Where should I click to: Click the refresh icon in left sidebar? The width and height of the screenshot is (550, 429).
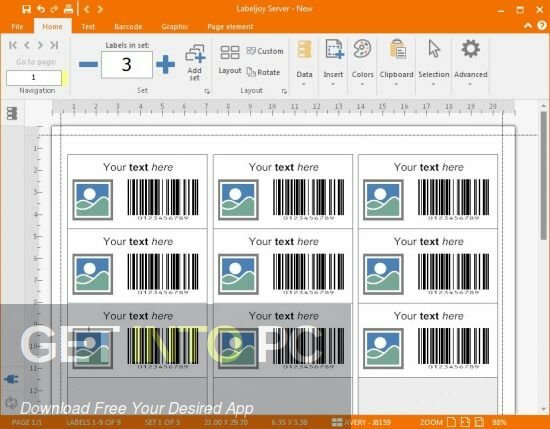11,402
